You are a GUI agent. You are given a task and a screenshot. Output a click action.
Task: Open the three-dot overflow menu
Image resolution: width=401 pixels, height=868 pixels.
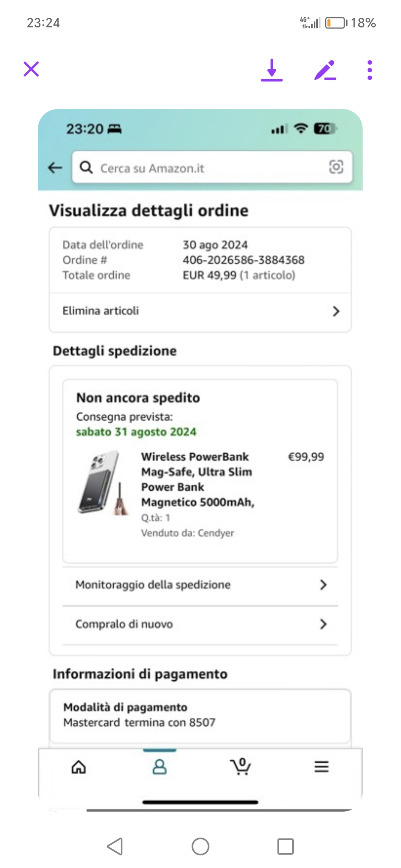pyautogui.click(x=369, y=70)
